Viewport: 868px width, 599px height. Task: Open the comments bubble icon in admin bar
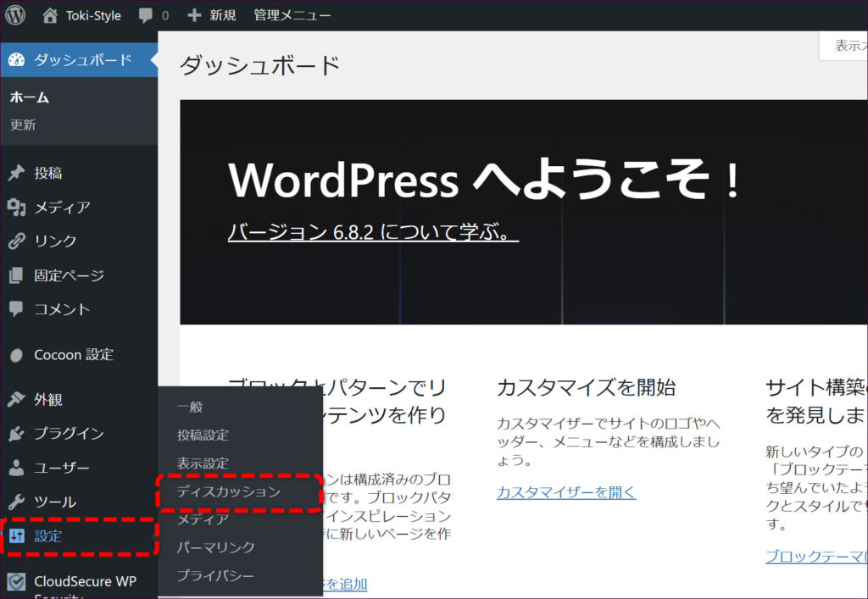point(147,15)
